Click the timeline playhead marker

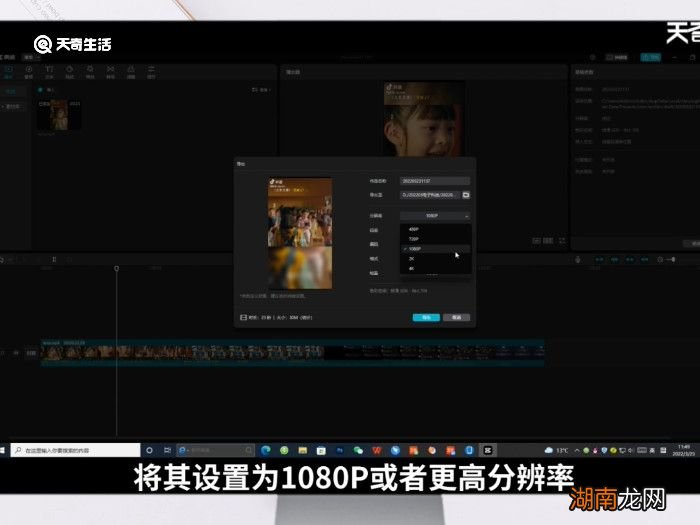pos(117,268)
